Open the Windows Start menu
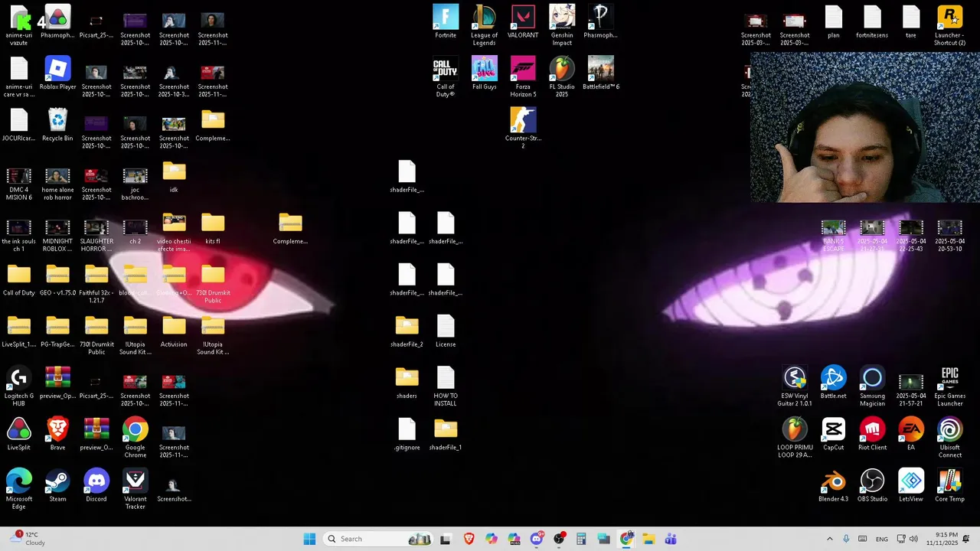This screenshot has height=551, width=980. point(309,539)
